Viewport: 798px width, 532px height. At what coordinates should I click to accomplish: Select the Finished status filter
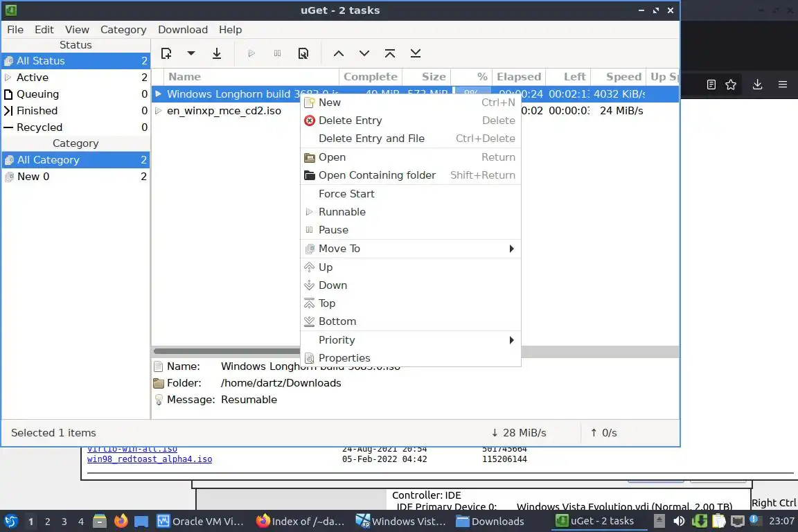tap(76, 111)
